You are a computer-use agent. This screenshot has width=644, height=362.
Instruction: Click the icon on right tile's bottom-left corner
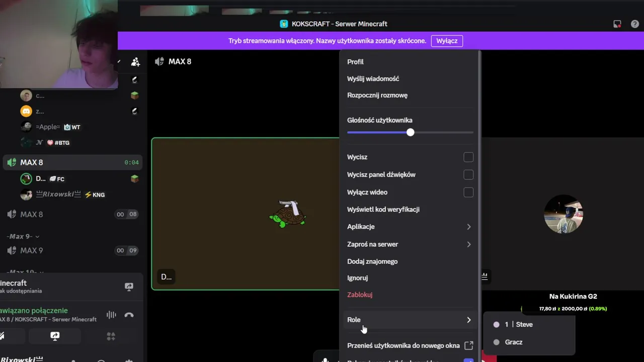485,277
